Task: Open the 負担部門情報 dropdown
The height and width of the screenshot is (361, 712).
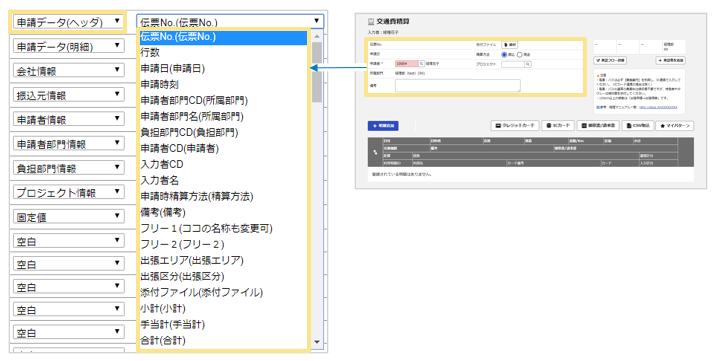Action: (x=69, y=168)
